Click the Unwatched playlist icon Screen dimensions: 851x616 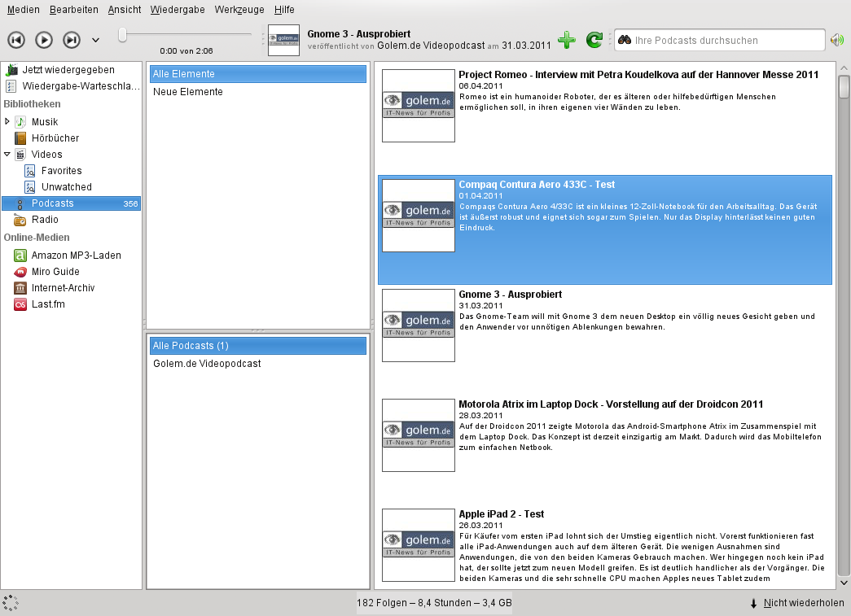pos(30,187)
